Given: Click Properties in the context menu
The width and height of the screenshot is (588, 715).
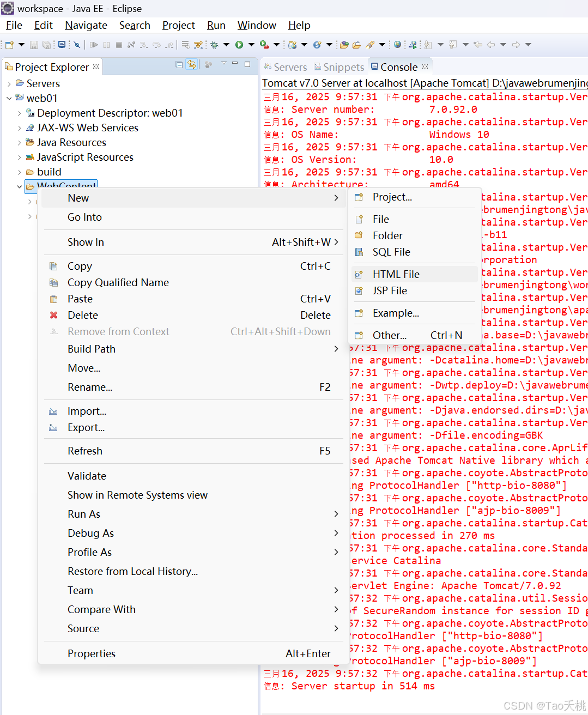Looking at the screenshot, I should (x=192, y=653).
